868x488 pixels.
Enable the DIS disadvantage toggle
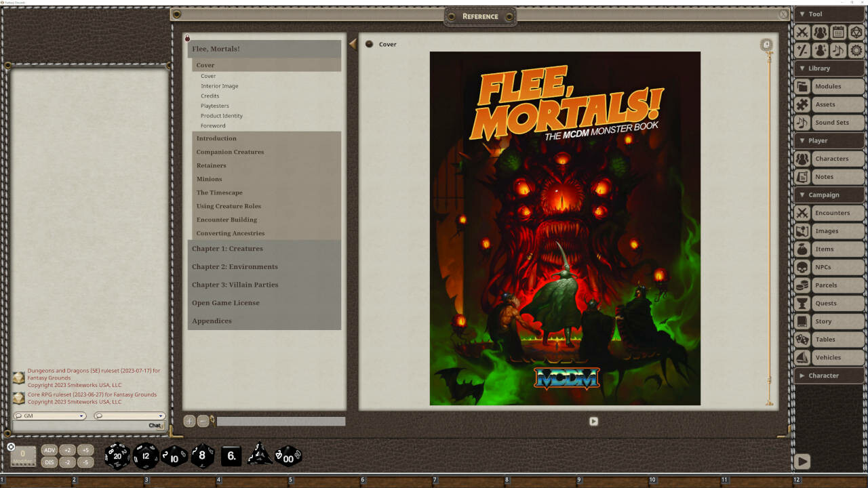48,462
